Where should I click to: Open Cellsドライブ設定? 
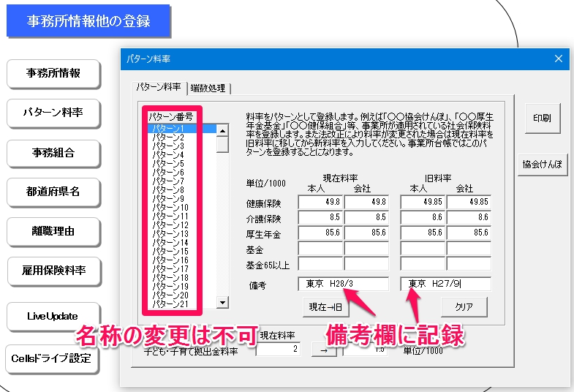pyautogui.click(x=52, y=358)
